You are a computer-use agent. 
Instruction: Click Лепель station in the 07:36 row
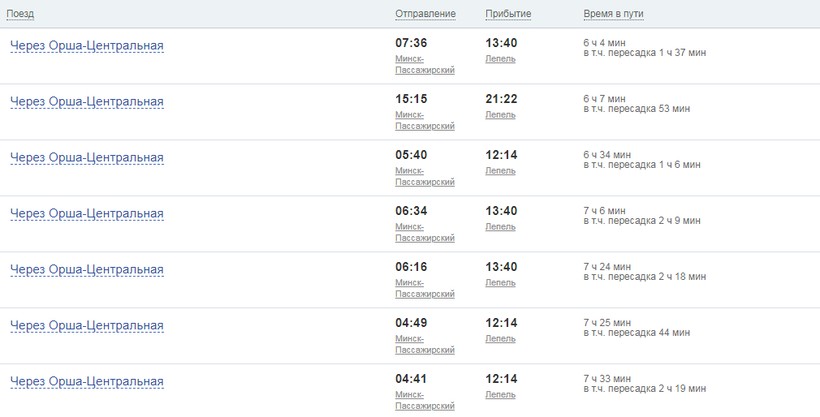500,59
